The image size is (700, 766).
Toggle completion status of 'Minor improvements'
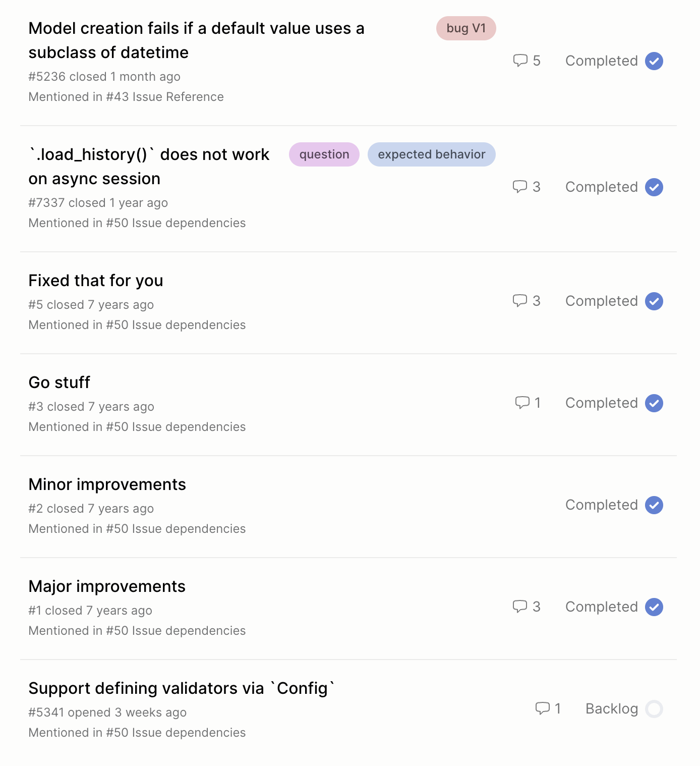[654, 505]
